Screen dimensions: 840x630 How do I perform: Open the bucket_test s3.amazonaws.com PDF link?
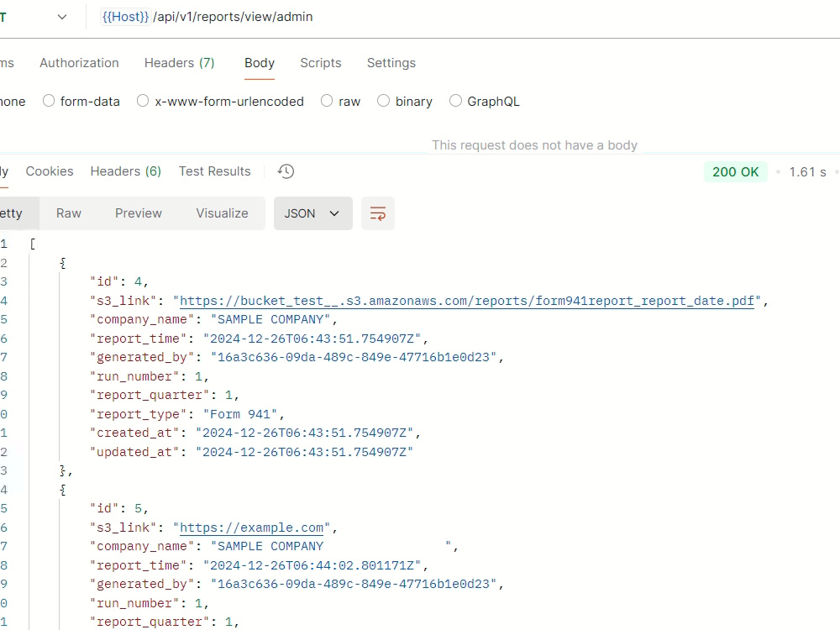click(466, 301)
